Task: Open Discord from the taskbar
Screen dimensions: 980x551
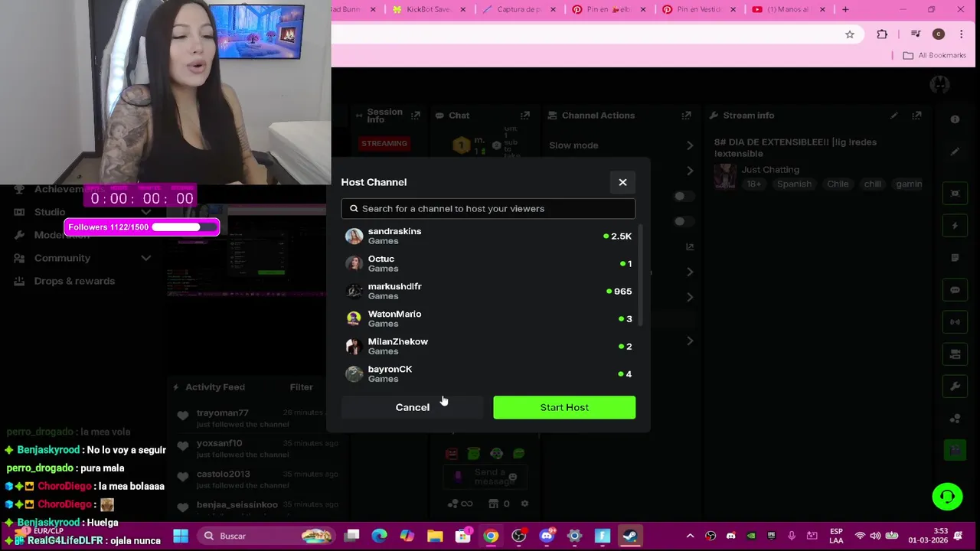Action: pyautogui.click(x=547, y=536)
